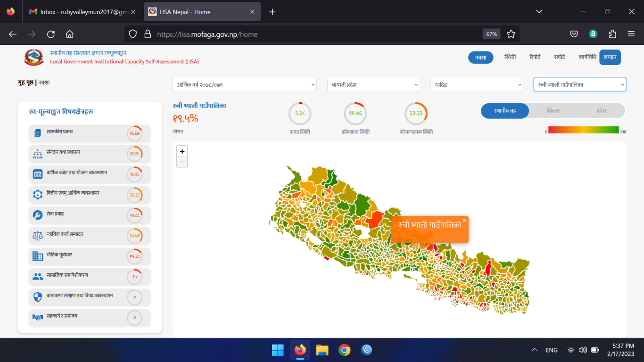Click the परिमाणात्मक स्थिति progress gauge
This screenshot has height=362, width=644.
[416, 114]
